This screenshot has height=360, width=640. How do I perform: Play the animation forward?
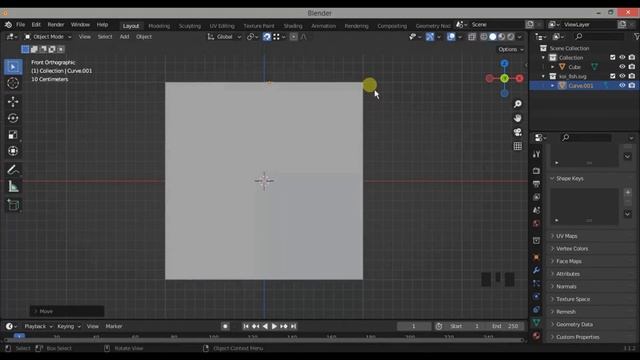click(x=274, y=326)
